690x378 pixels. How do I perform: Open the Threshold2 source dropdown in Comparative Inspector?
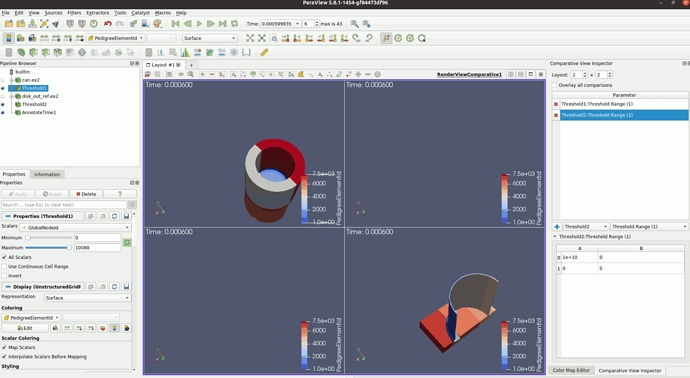(585, 227)
